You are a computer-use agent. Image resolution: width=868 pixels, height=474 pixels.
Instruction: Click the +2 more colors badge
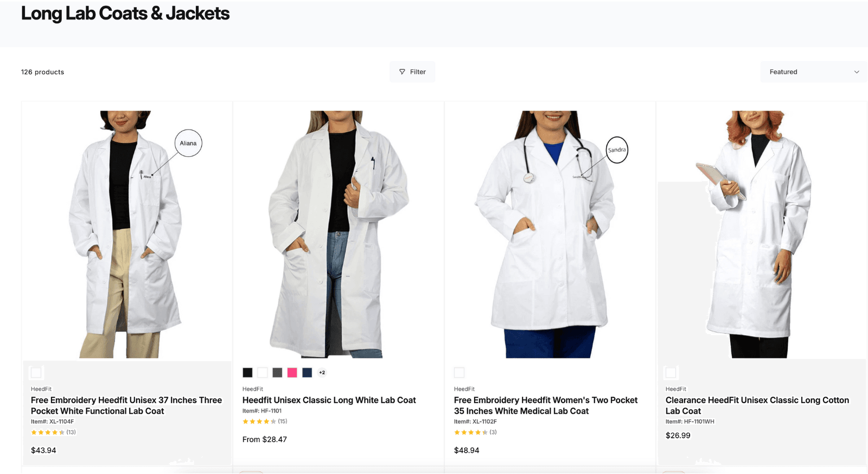(322, 373)
